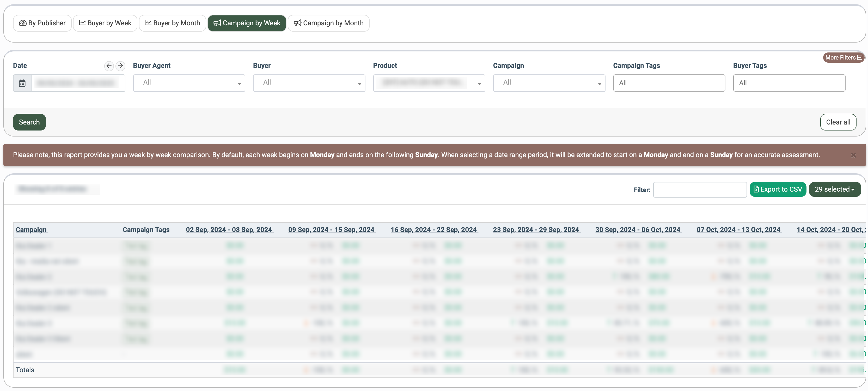Go to next date range arrow
Image resolution: width=868 pixels, height=391 pixels.
(120, 66)
